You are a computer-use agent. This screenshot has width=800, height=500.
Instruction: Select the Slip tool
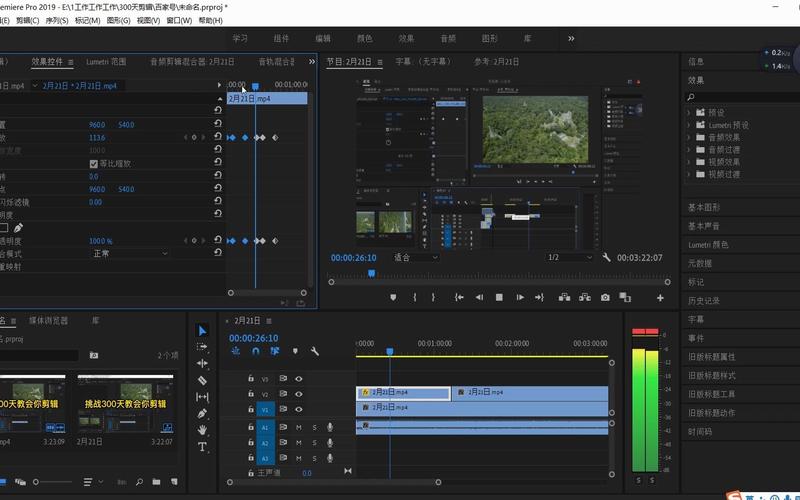click(x=202, y=396)
